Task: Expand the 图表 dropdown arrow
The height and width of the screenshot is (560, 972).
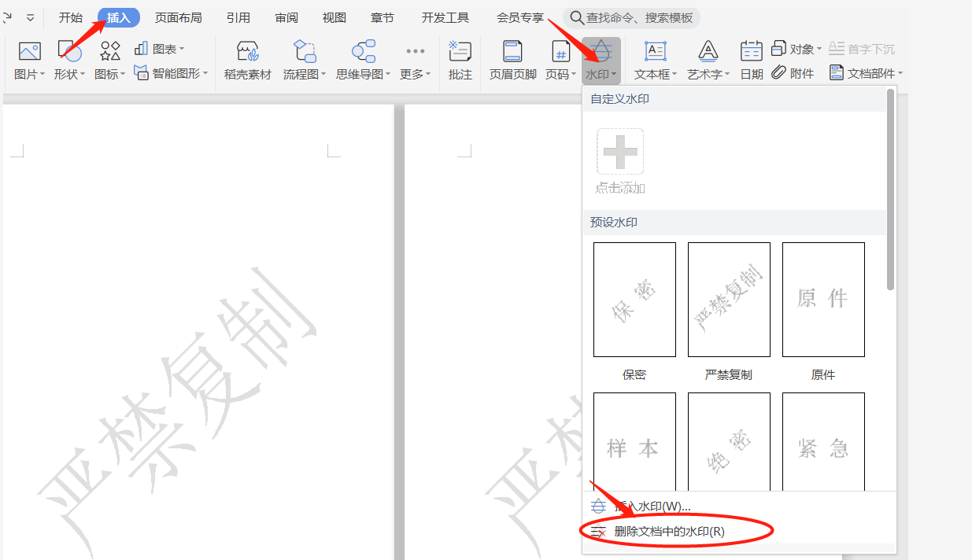Action: [182, 50]
